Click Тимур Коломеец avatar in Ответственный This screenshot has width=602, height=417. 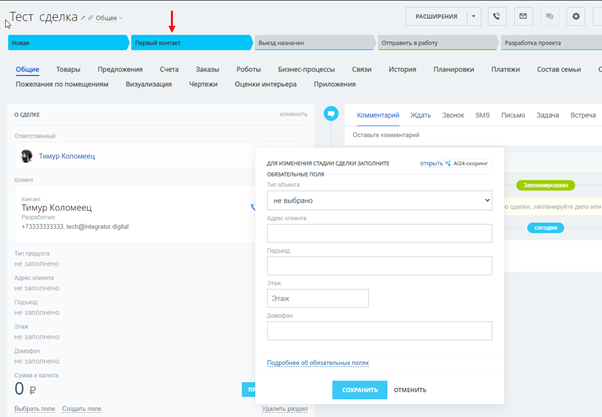[x=27, y=156]
